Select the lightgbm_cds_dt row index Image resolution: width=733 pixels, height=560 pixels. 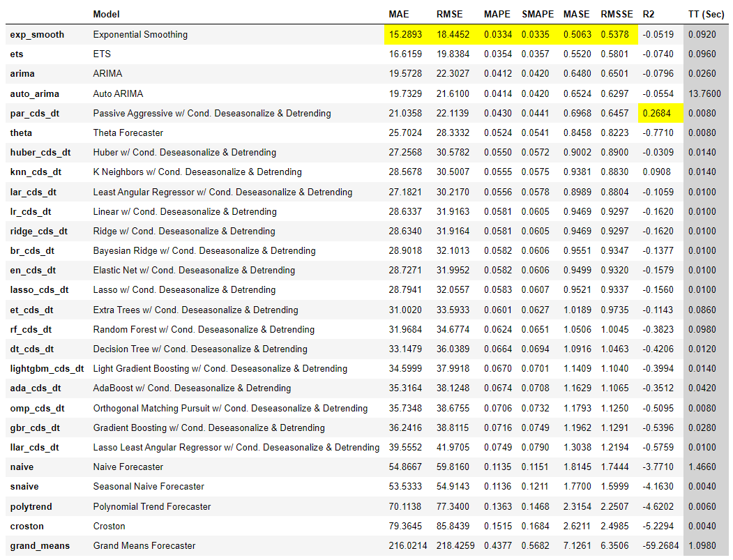pyautogui.click(x=47, y=369)
